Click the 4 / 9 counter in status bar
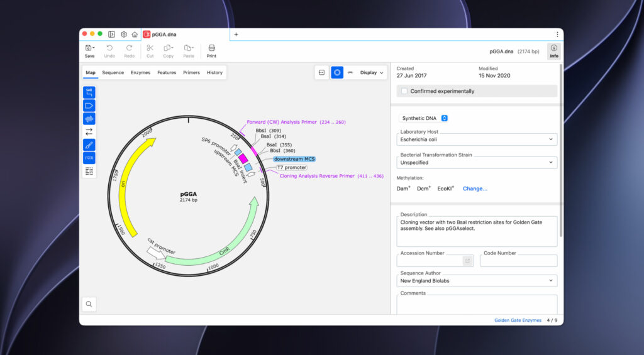This screenshot has width=644, height=355. tap(552, 320)
